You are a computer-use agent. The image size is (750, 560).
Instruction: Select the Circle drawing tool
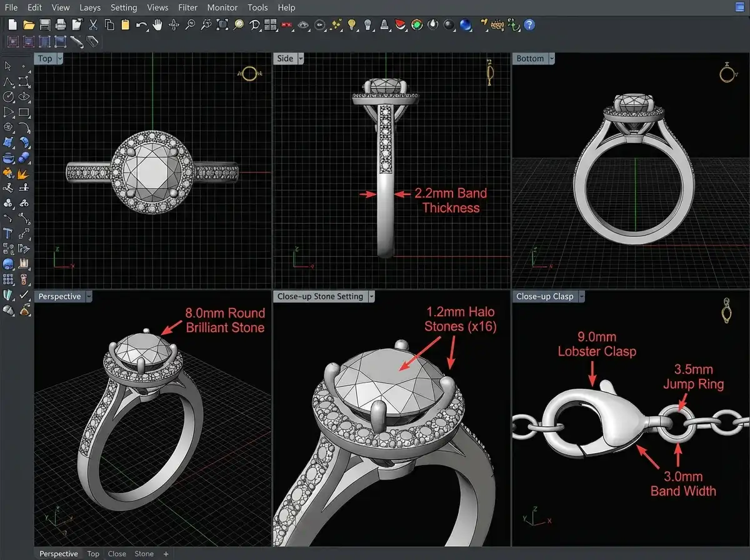[x=7, y=96]
